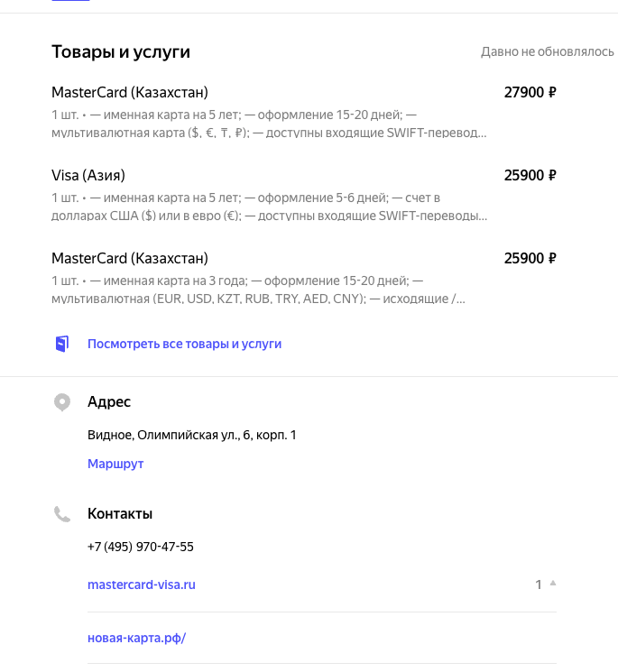Click the catalog icon beside Посмотреть все товары
This screenshot has height=672, width=618.
point(62,344)
